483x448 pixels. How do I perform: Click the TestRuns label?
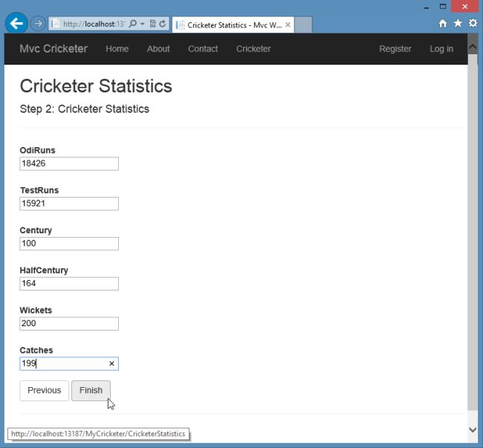39,190
